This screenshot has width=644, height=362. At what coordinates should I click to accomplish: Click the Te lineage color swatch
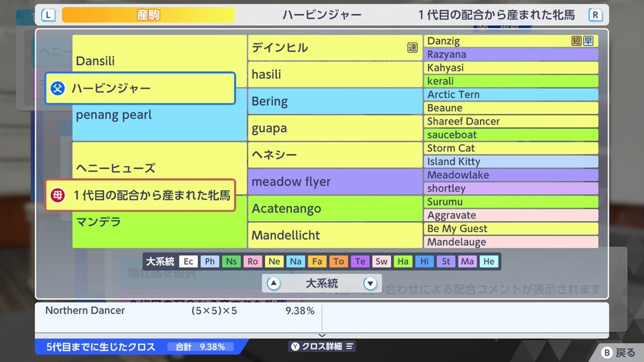(x=360, y=261)
